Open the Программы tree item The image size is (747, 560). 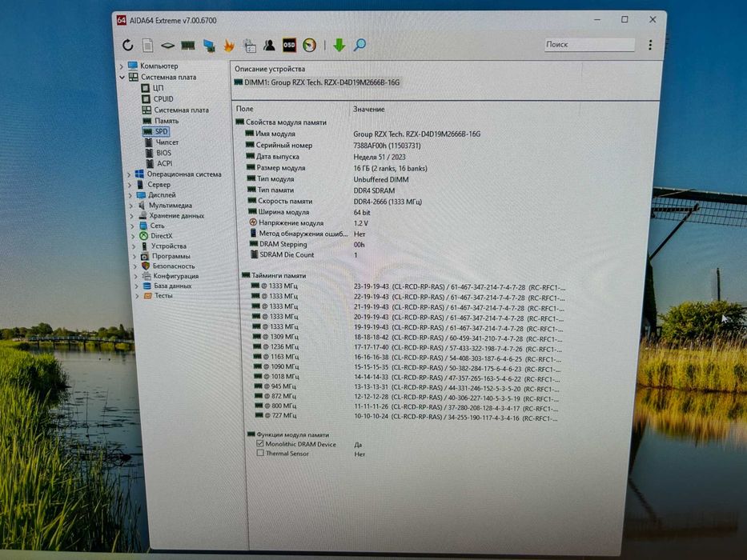click(x=165, y=256)
